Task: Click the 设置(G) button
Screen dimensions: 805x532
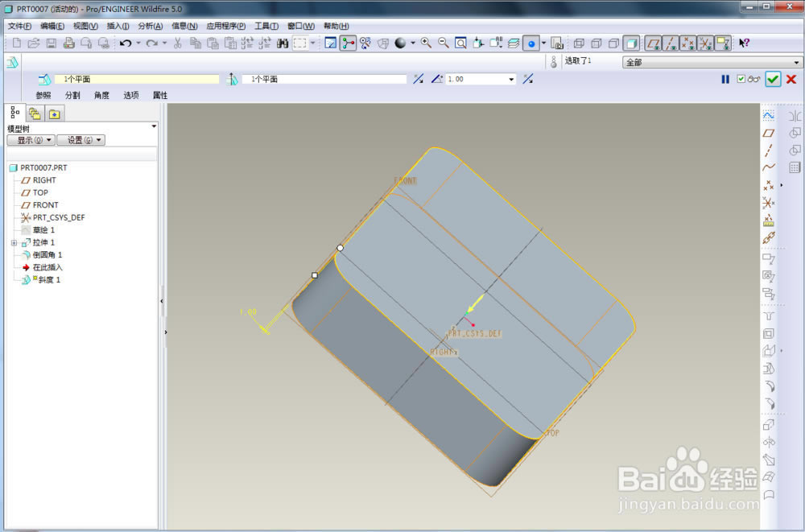Action: 81,140
